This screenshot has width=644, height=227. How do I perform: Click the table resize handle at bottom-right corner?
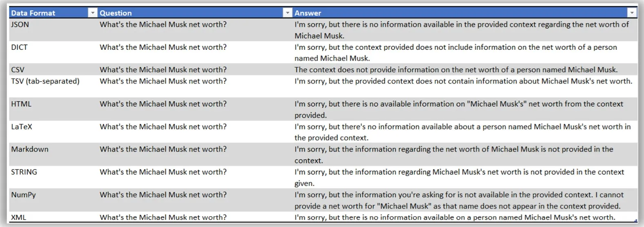click(x=636, y=220)
